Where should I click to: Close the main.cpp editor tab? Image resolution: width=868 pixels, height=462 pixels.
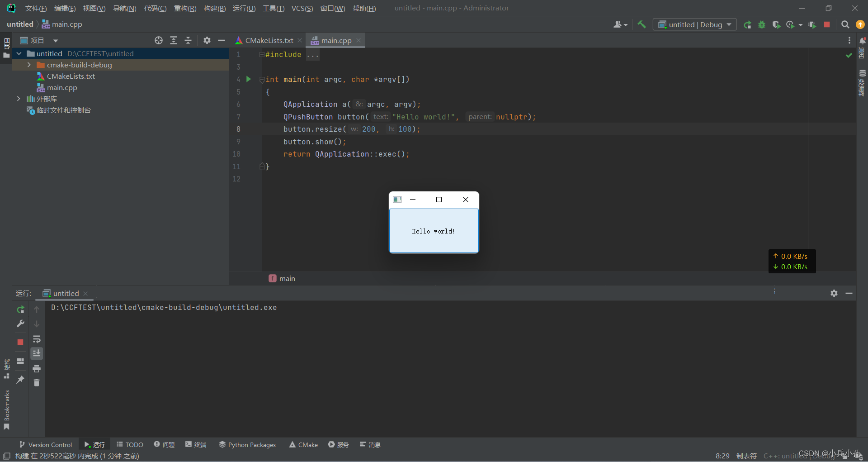pos(359,40)
